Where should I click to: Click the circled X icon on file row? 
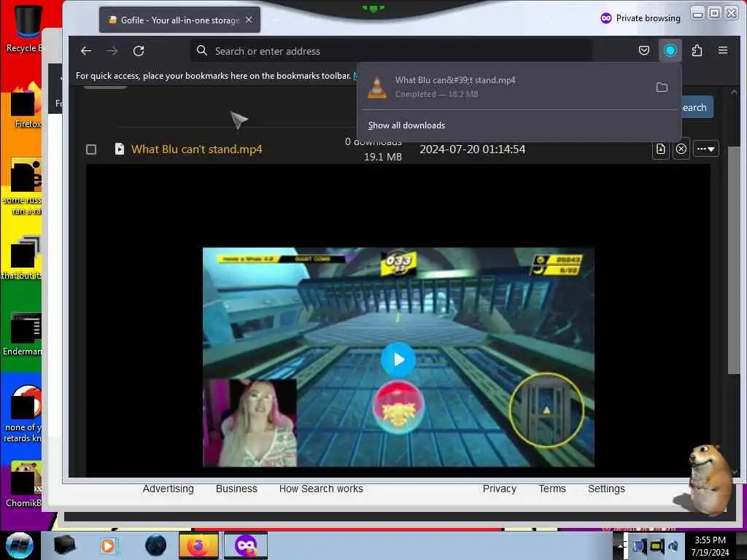[681, 149]
